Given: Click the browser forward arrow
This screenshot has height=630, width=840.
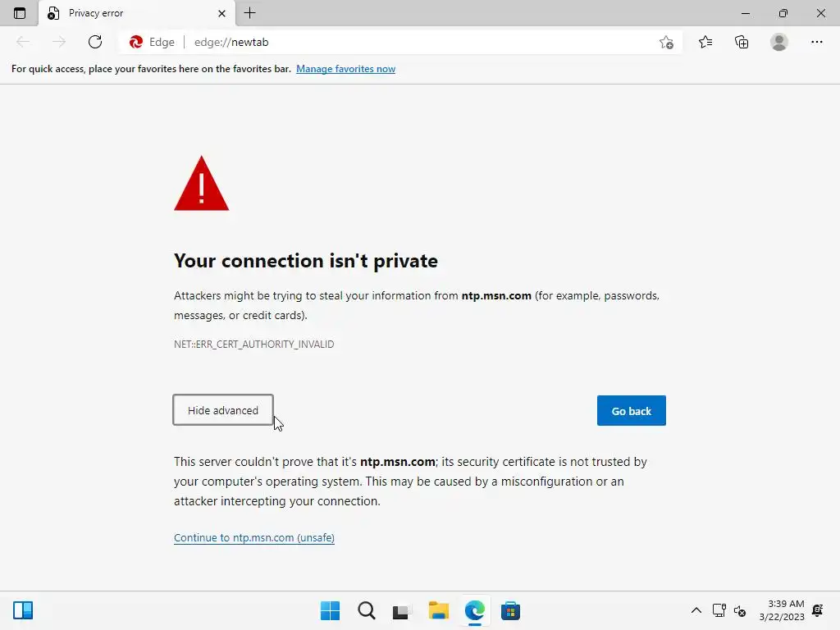Looking at the screenshot, I should click(x=59, y=42).
